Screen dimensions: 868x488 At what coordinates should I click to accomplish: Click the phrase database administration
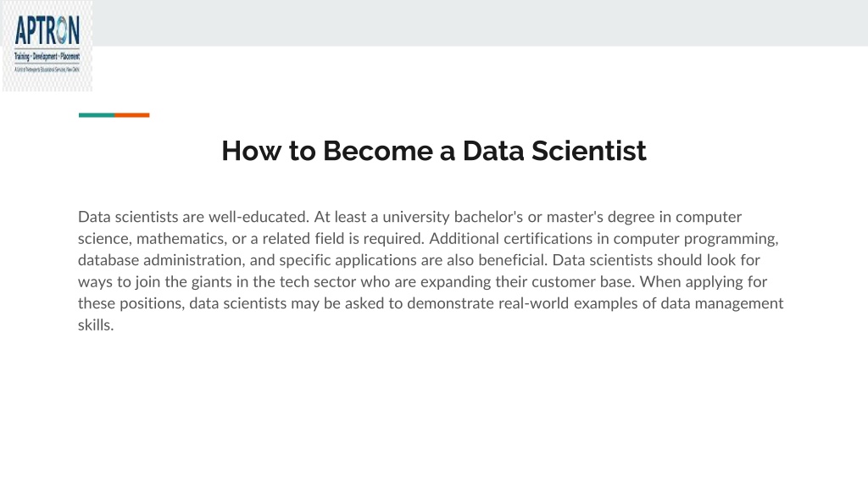pos(161,260)
